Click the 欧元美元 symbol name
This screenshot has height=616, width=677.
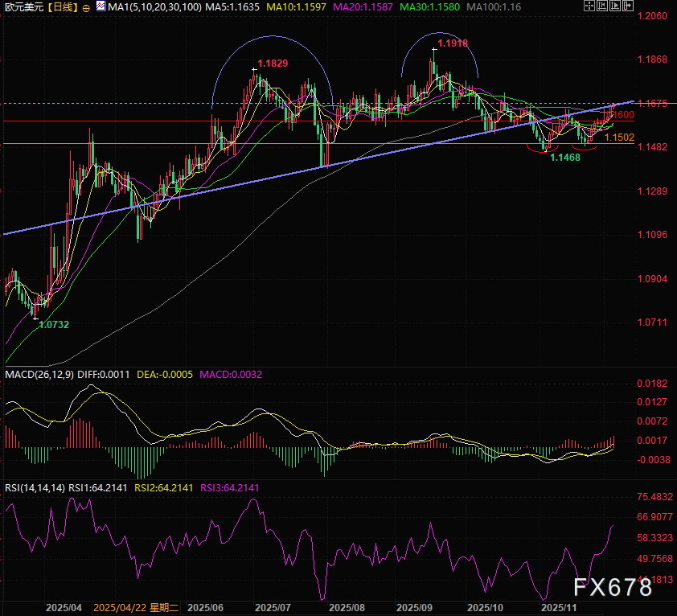click(x=22, y=8)
